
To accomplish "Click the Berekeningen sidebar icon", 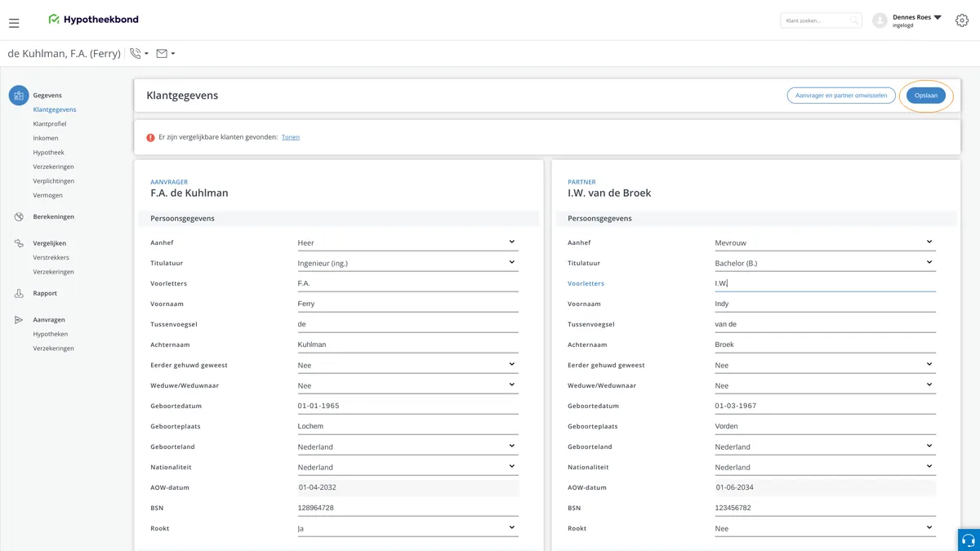I will pos(19,217).
